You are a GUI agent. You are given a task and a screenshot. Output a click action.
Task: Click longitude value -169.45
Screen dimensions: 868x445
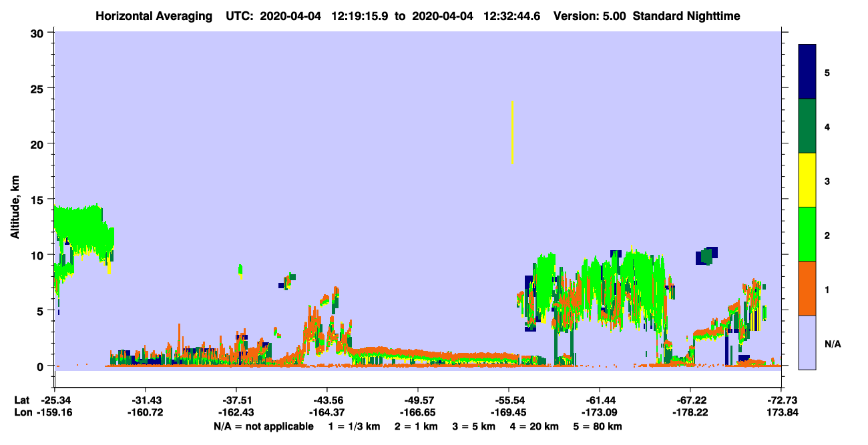(x=509, y=412)
